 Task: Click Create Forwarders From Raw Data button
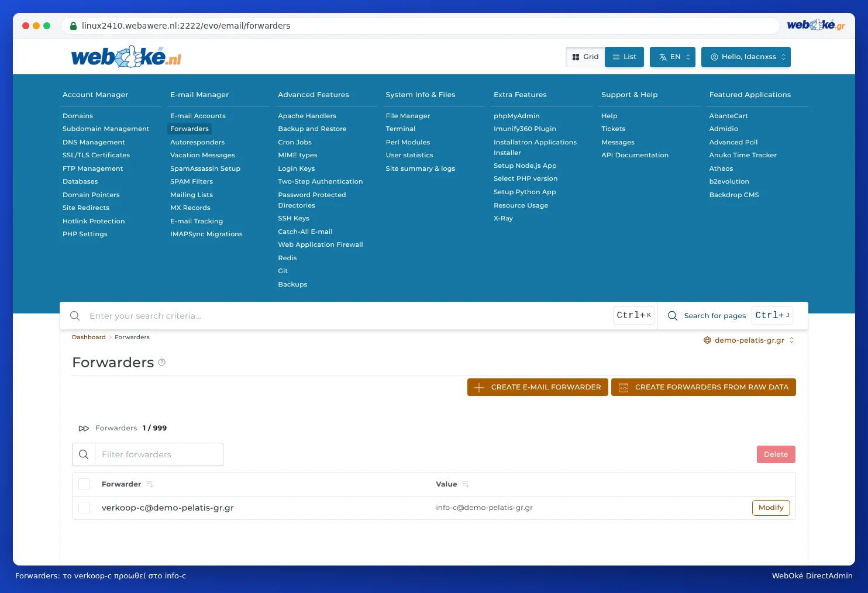[x=704, y=387]
